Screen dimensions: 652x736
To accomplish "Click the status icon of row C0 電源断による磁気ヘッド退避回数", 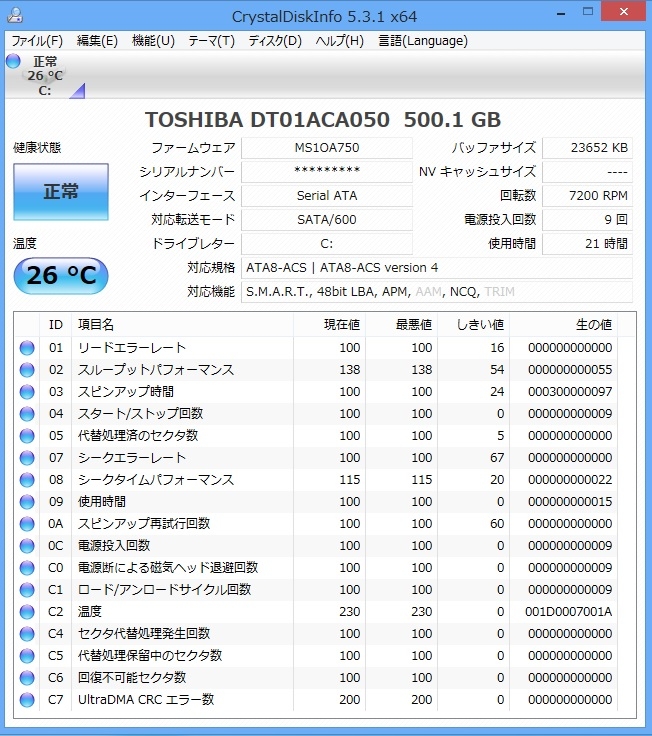I will coord(27,568).
